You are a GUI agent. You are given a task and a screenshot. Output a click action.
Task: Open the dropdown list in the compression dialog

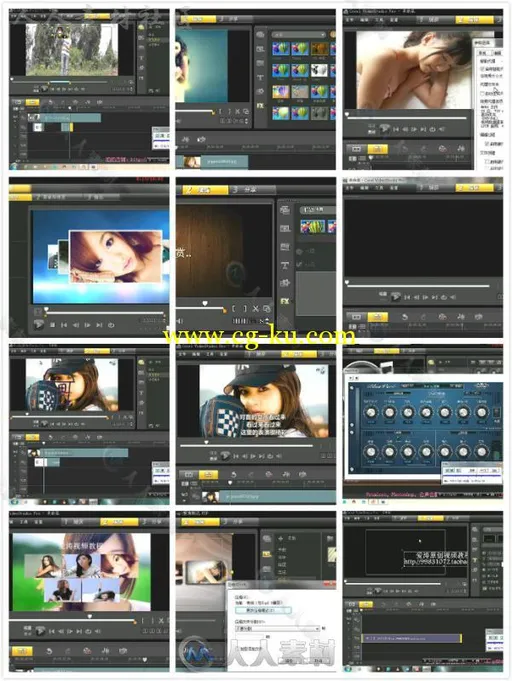click(x=277, y=628)
